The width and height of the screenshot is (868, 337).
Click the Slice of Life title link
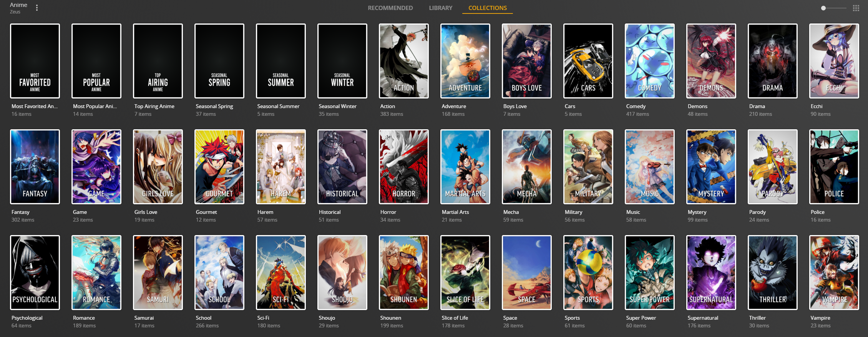pyautogui.click(x=455, y=318)
